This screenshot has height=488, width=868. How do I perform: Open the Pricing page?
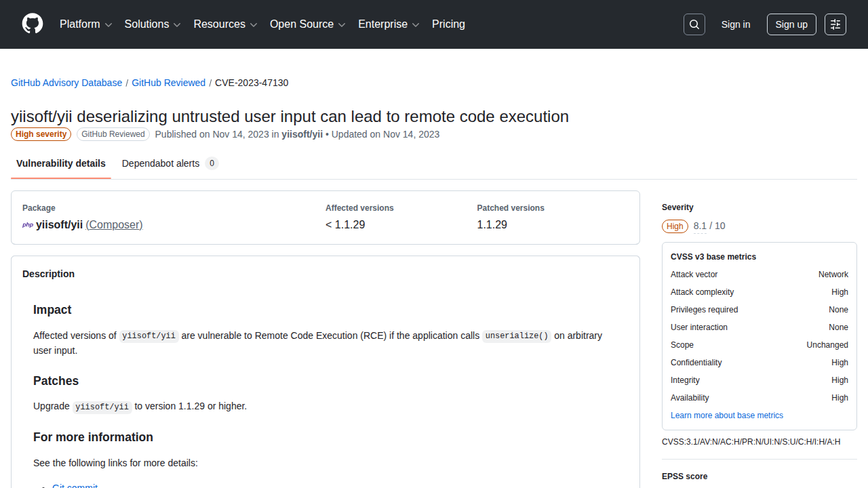(x=448, y=24)
